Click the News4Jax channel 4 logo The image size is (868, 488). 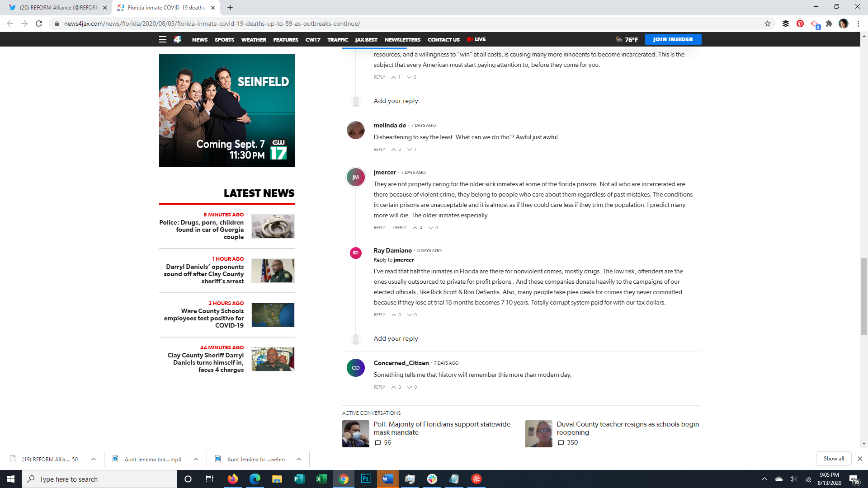177,39
